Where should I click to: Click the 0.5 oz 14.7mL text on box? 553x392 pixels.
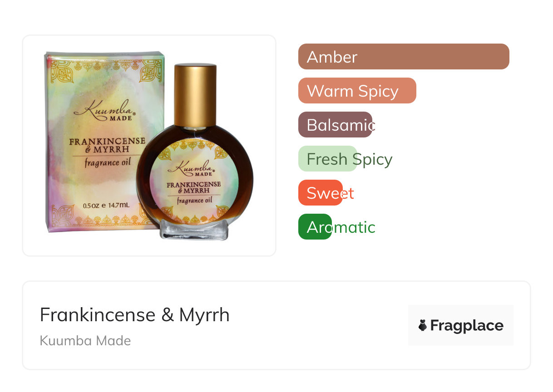[106, 206]
